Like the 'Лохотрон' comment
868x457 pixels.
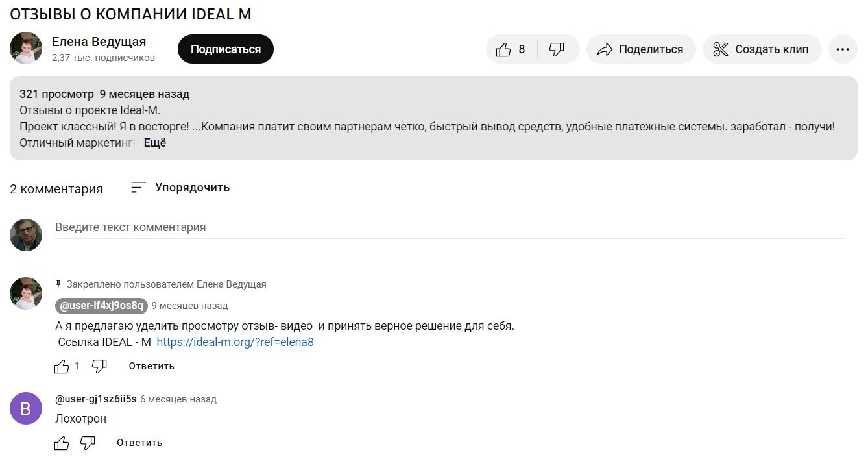pyautogui.click(x=62, y=443)
